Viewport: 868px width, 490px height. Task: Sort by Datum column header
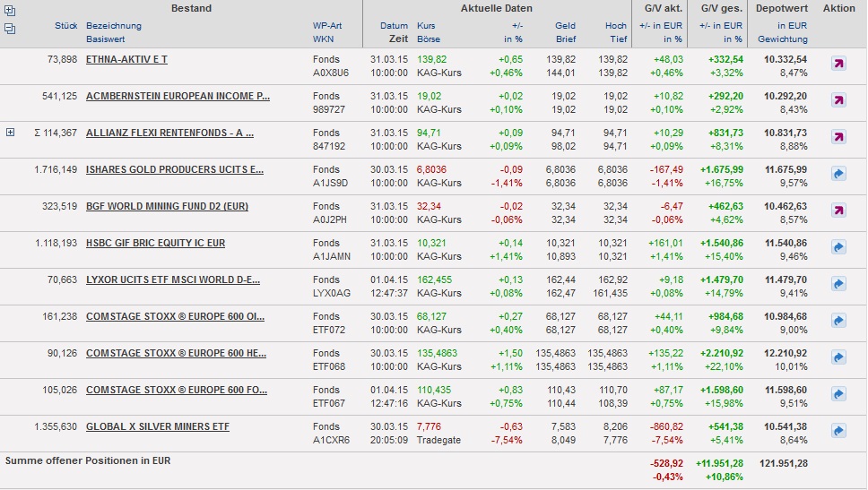tap(394, 26)
